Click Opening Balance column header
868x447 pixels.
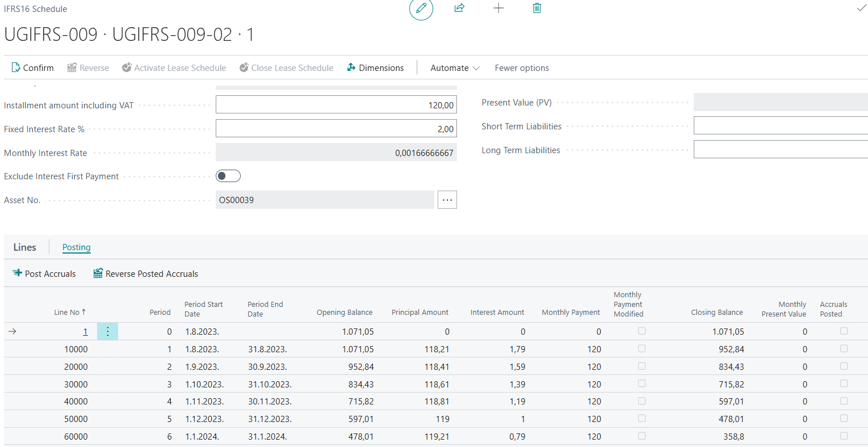click(345, 312)
